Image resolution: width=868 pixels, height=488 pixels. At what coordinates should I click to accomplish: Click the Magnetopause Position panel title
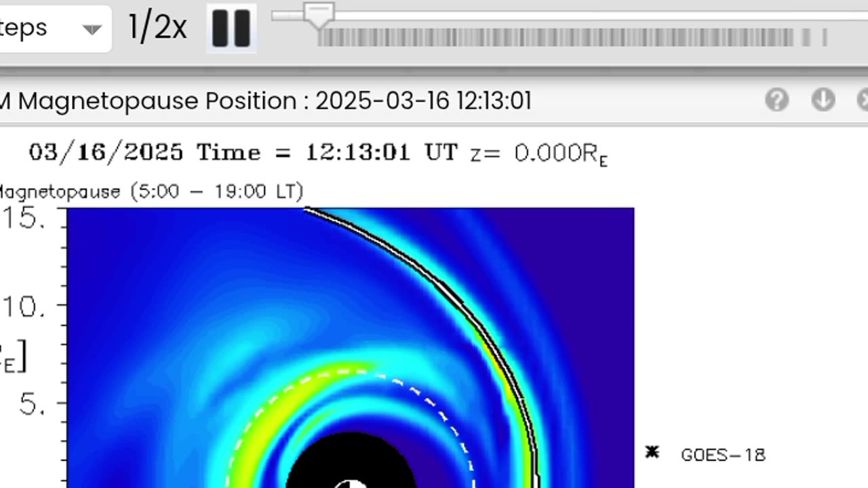tap(266, 101)
